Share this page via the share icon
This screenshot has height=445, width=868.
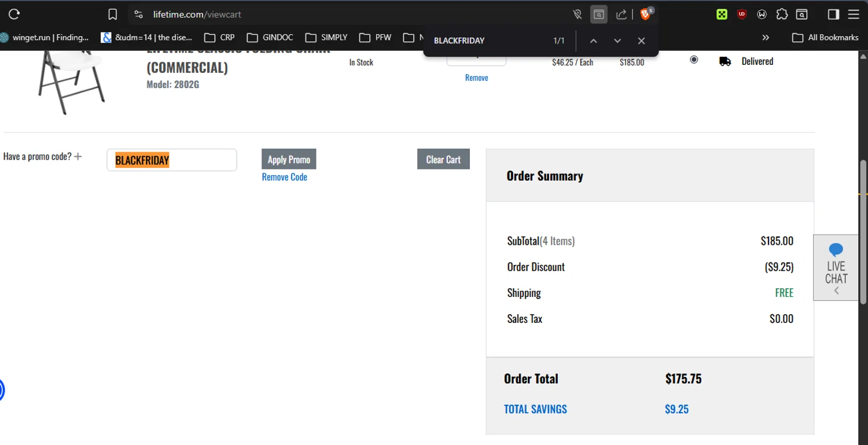click(x=621, y=14)
